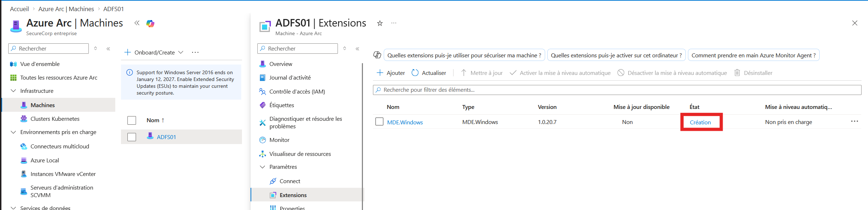
Task: Open the ADFS01 machine link
Action: click(x=166, y=137)
